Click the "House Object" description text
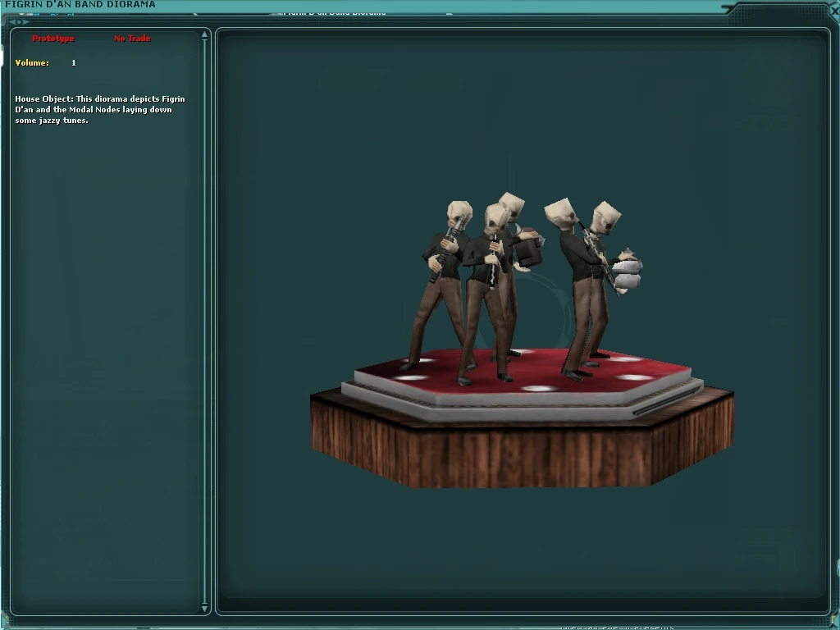840x630 pixels. coord(99,109)
